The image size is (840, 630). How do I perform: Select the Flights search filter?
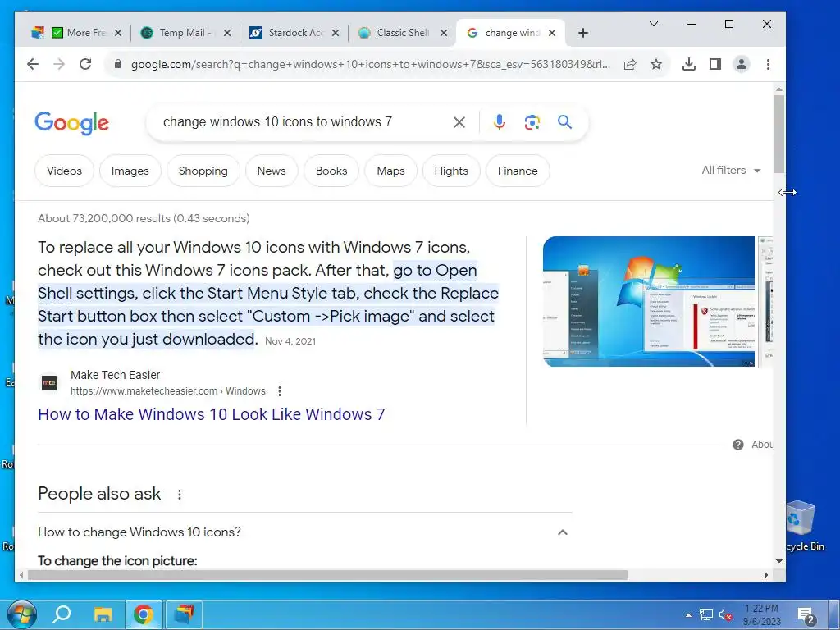coord(451,171)
